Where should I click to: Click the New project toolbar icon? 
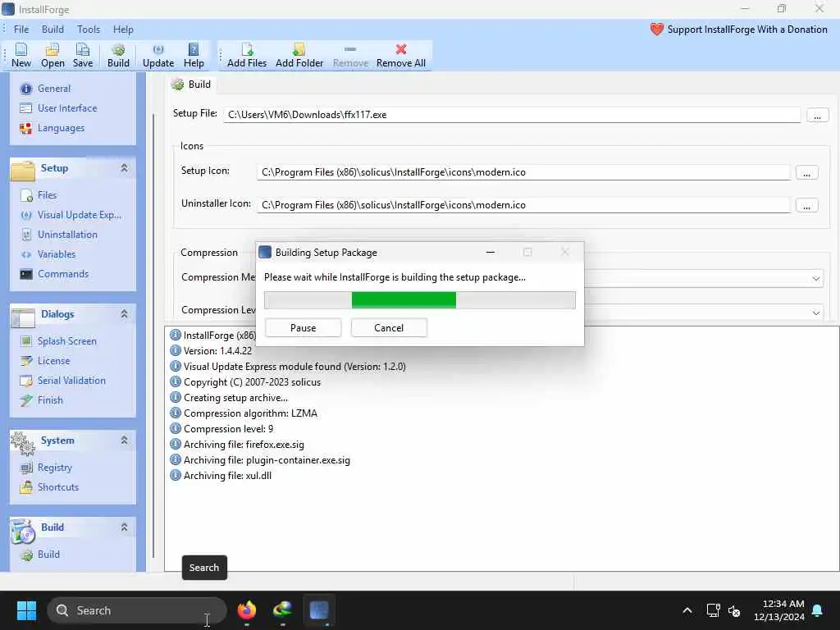21,55
